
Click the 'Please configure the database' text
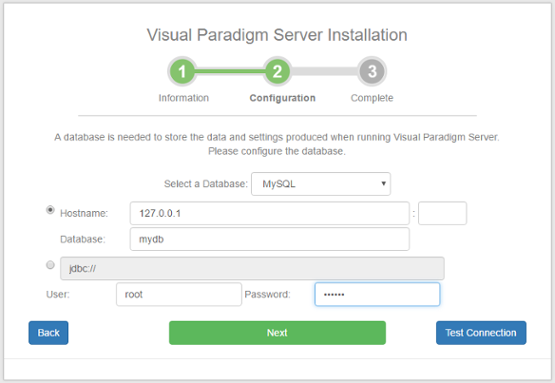[277, 152]
